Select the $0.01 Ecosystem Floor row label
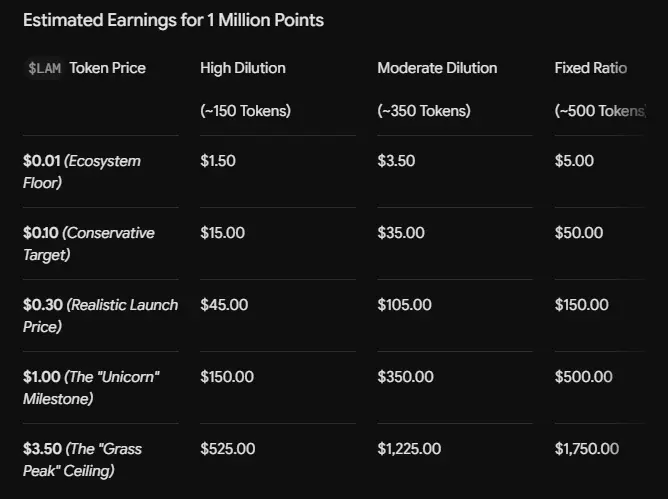 82,172
